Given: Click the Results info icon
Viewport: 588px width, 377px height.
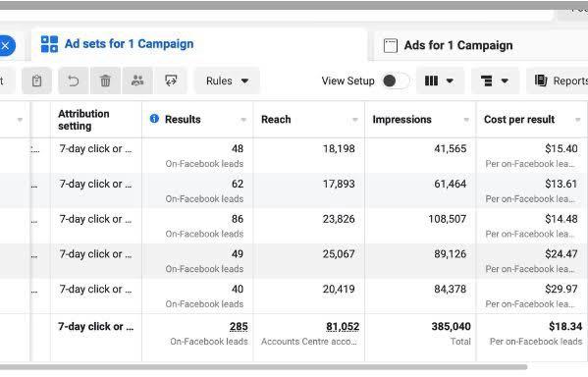Looking at the screenshot, I should (x=154, y=119).
